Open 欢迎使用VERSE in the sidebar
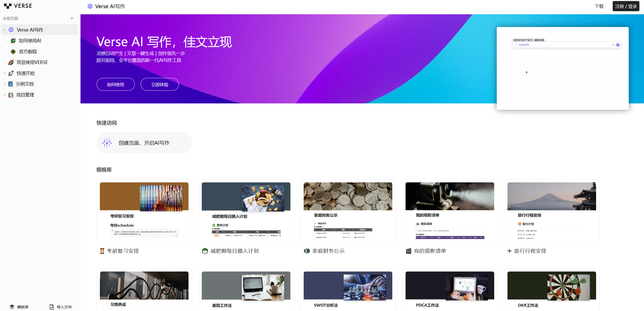This screenshot has width=644, height=311. click(x=32, y=62)
